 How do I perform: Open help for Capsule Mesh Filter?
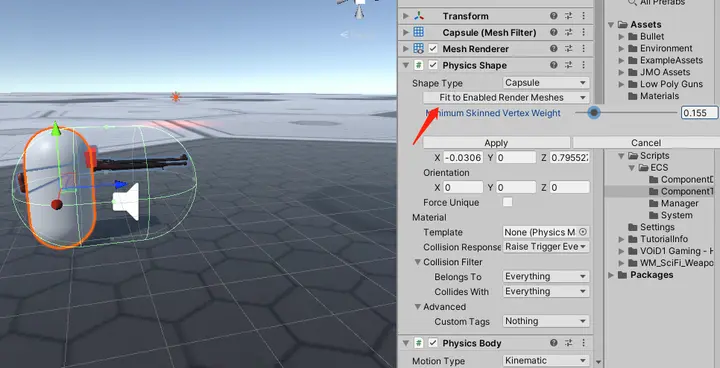point(554,32)
